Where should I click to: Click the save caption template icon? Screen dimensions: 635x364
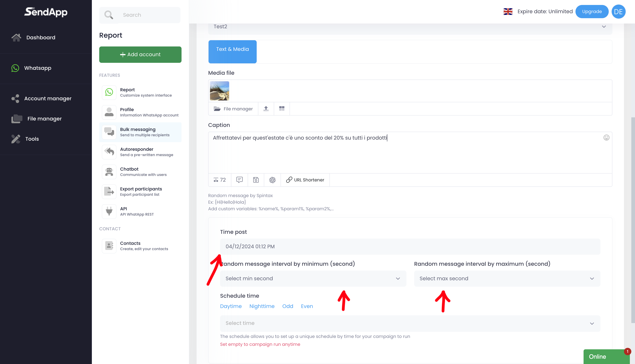[x=256, y=180]
